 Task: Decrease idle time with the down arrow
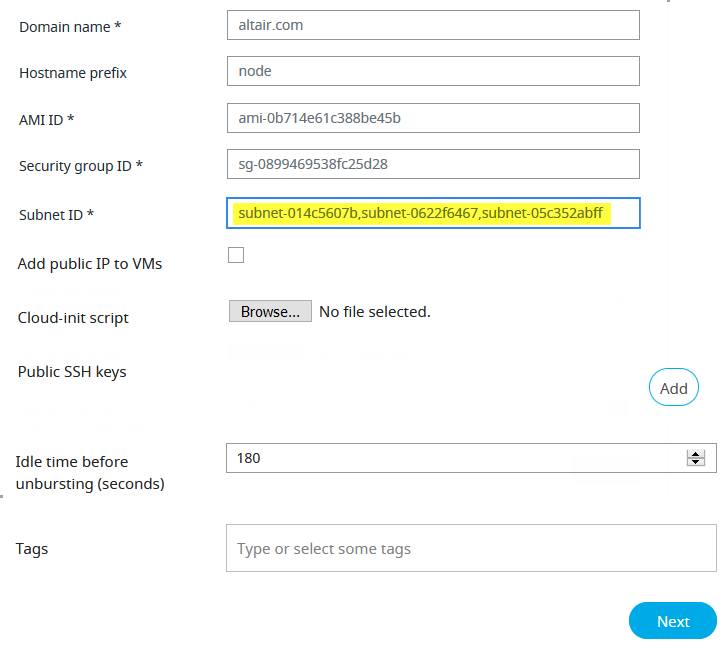(x=696, y=462)
